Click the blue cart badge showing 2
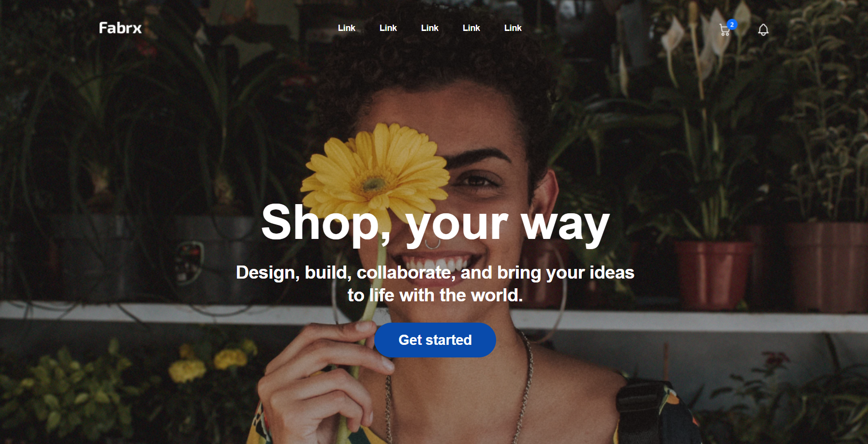Screen dimensions: 868x444 point(732,25)
